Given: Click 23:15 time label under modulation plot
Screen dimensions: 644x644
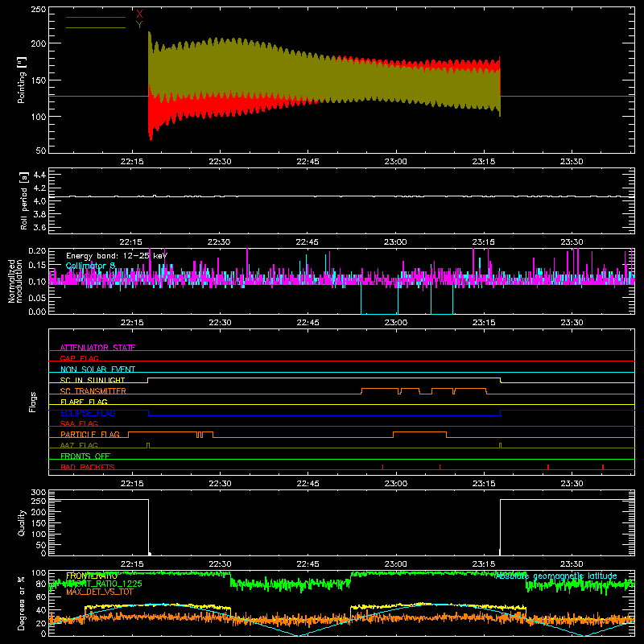Looking at the screenshot, I should click(484, 323).
